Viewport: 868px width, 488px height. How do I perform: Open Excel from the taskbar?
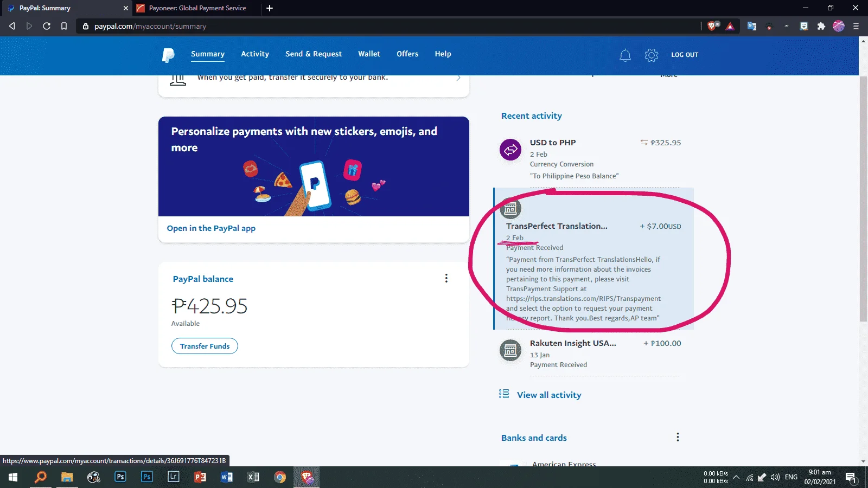pyautogui.click(x=253, y=477)
